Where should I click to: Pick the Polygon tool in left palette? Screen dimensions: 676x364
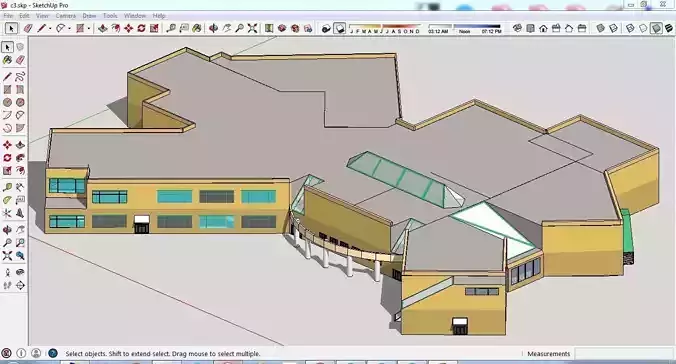20,102
